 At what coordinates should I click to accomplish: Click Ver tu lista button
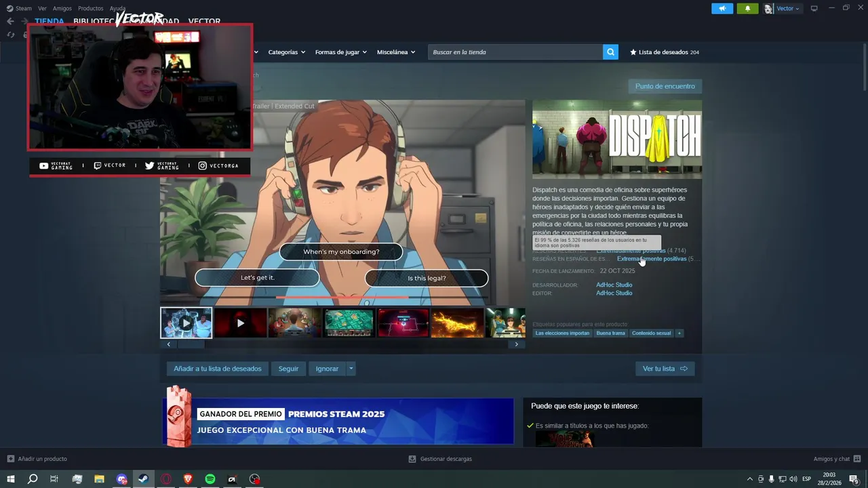pos(665,369)
